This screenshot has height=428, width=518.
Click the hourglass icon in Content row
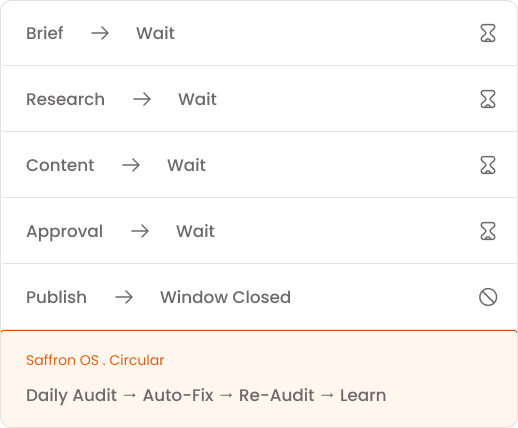tap(488, 165)
